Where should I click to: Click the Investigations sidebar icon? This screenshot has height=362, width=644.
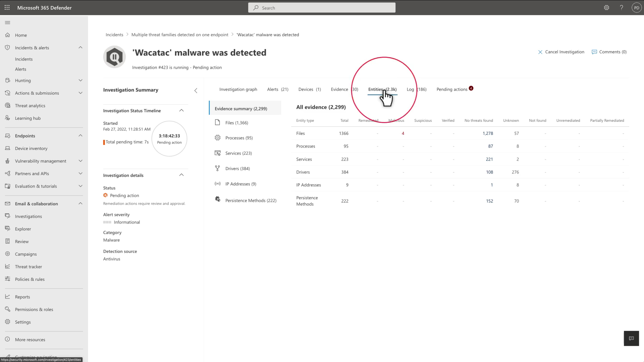pyautogui.click(x=7, y=216)
